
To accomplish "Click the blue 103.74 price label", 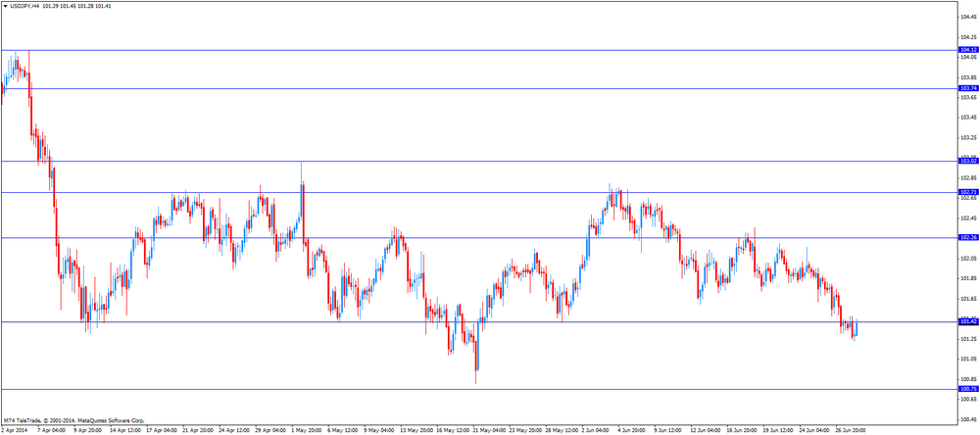I will pos(968,89).
